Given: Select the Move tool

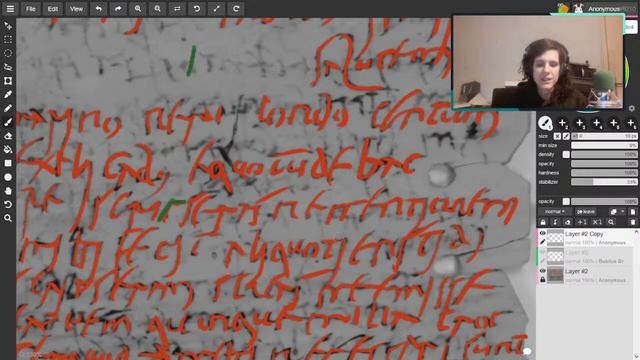Looking at the screenshot, I should tap(8, 26).
